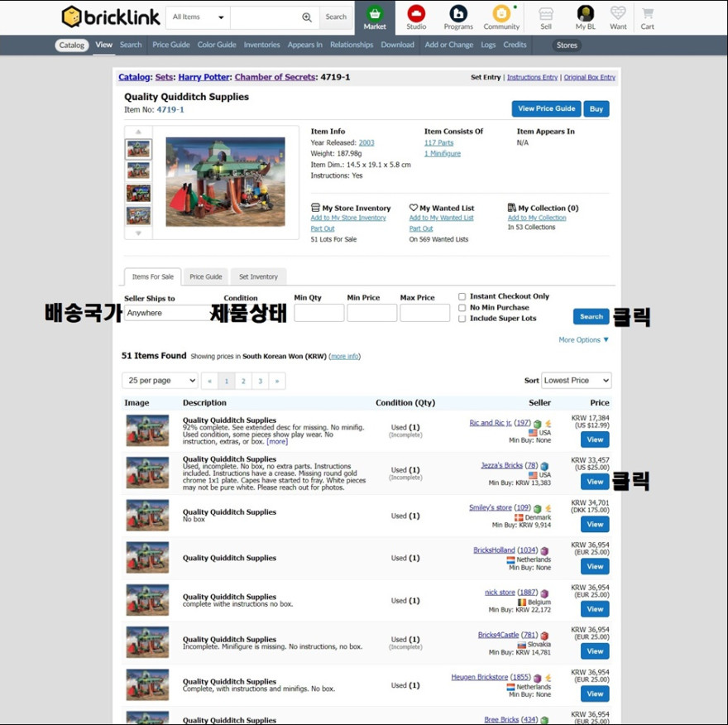728x725 pixels.
Task: View the Ric and Ric jr. listing
Action: pos(595,439)
